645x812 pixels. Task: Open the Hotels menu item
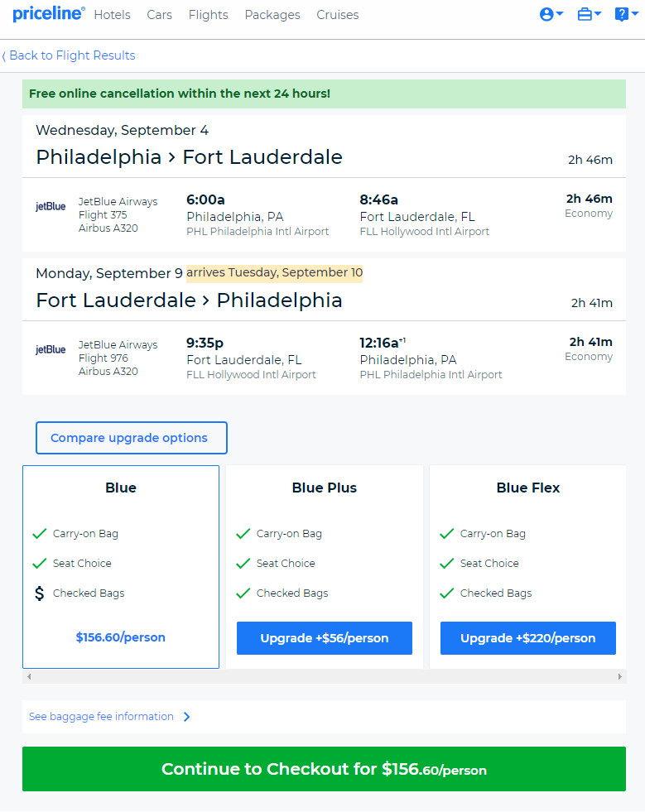[112, 15]
